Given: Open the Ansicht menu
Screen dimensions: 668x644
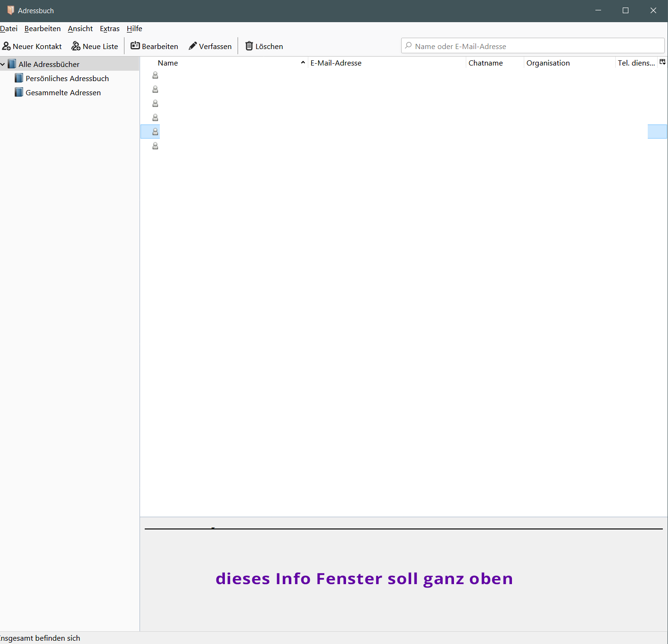Looking at the screenshot, I should point(80,29).
